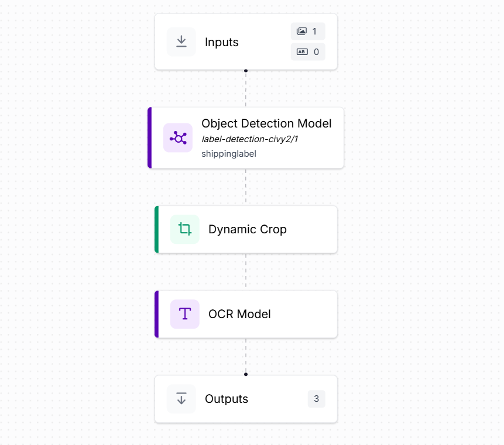Select the OCR Model block
504x445 pixels.
click(246, 314)
